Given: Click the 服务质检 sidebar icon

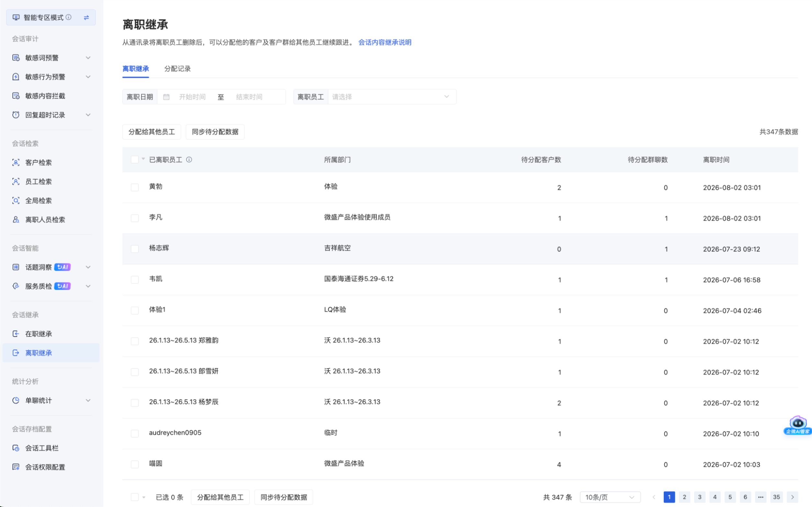Looking at the screenshot, I should click(16, 286).
